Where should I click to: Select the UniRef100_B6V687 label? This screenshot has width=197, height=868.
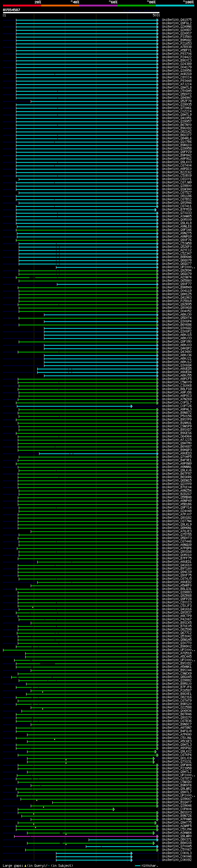tap(177, 446)
